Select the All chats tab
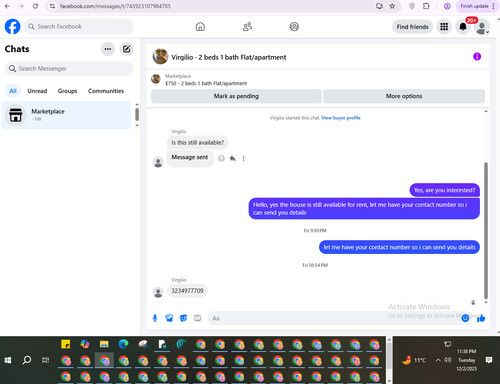Image resolution: width=500 pixels, height=384 pixels. coord(13,91)
